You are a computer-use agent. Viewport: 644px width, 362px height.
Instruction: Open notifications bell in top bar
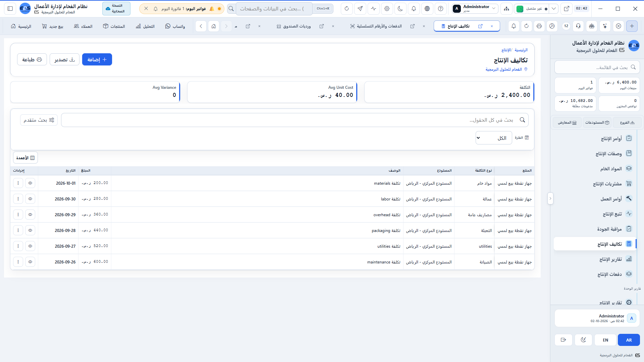click(414, 9)
